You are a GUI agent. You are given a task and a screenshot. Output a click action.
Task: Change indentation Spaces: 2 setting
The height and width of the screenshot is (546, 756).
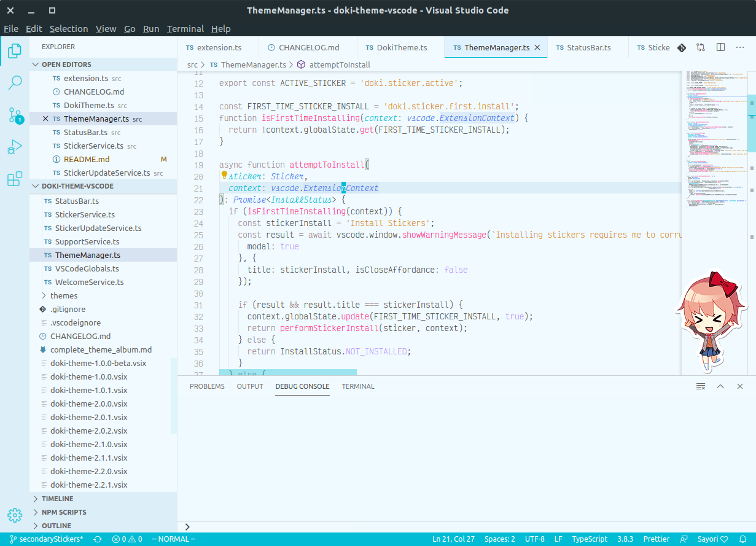pyautogui.click(x=500, y=539)
